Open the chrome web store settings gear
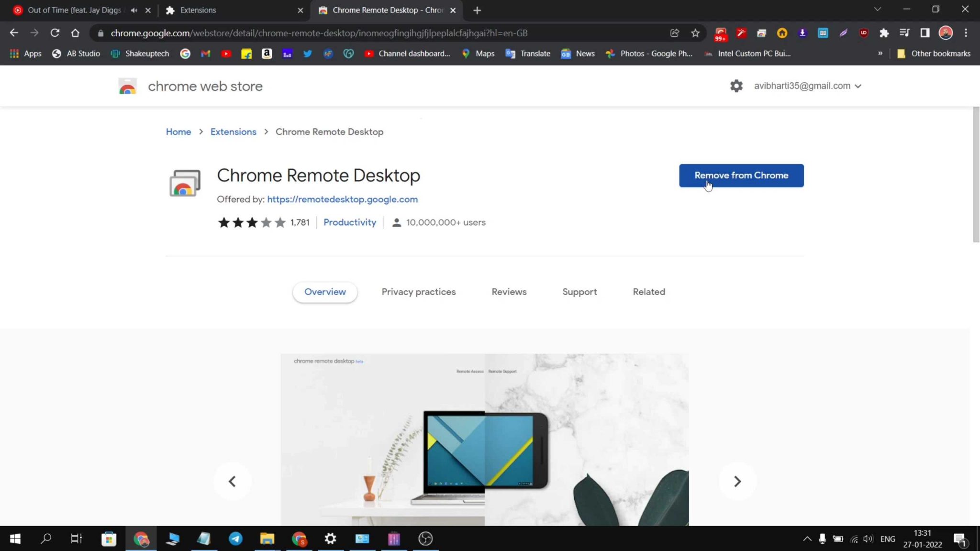 point(736,86)
